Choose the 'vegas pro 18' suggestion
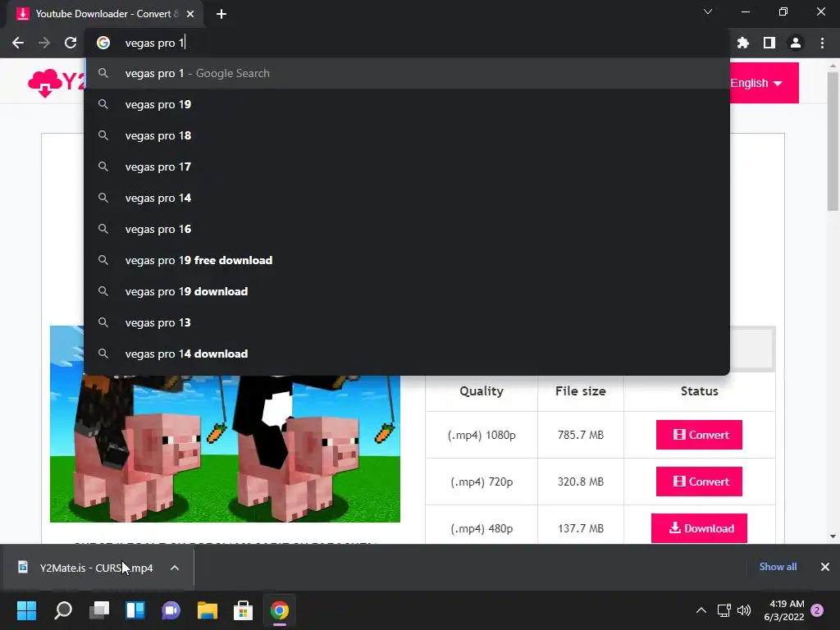Screen dimensions: 840x630 (407, 135)
